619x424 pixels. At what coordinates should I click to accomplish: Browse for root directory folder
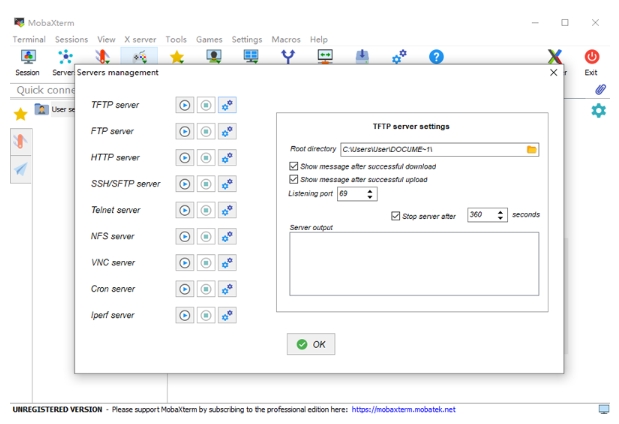(x=531, y=150)
